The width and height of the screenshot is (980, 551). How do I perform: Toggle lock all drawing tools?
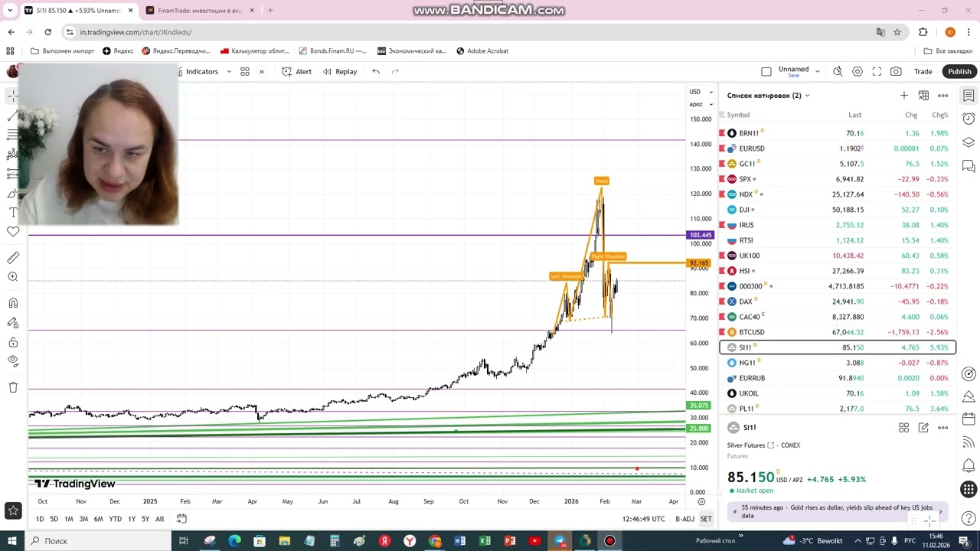(x=13, y=342)
